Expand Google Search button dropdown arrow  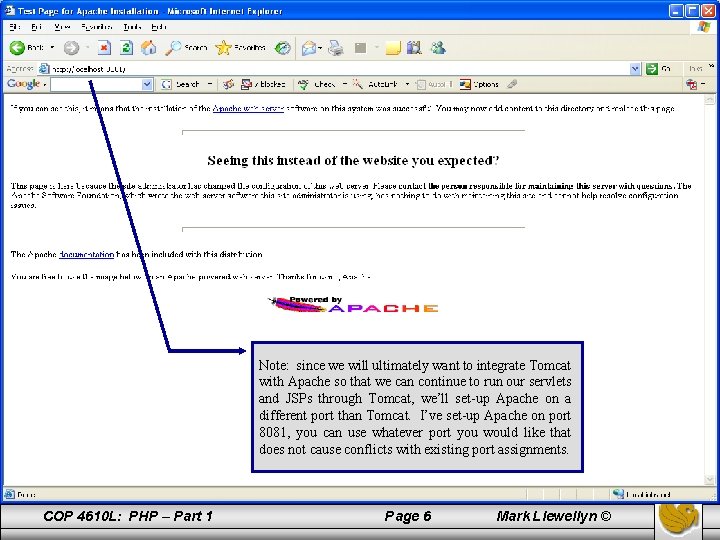[210, 84]
